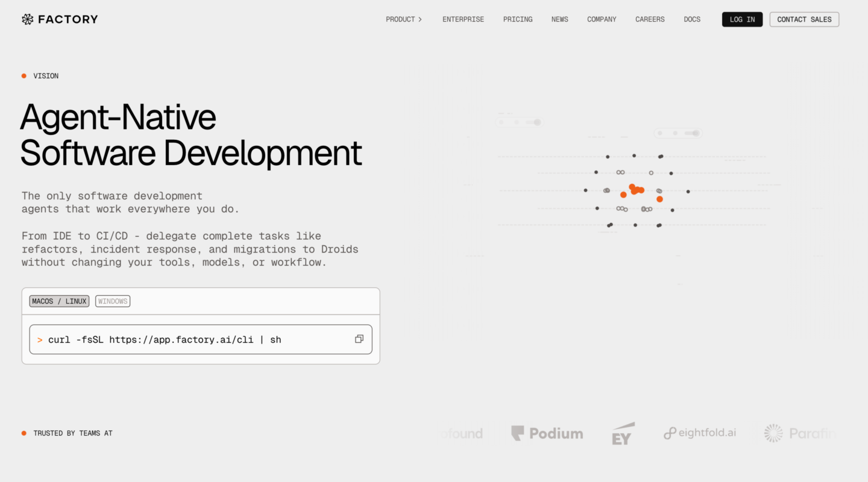Open the Docs link

coord(692,19)
